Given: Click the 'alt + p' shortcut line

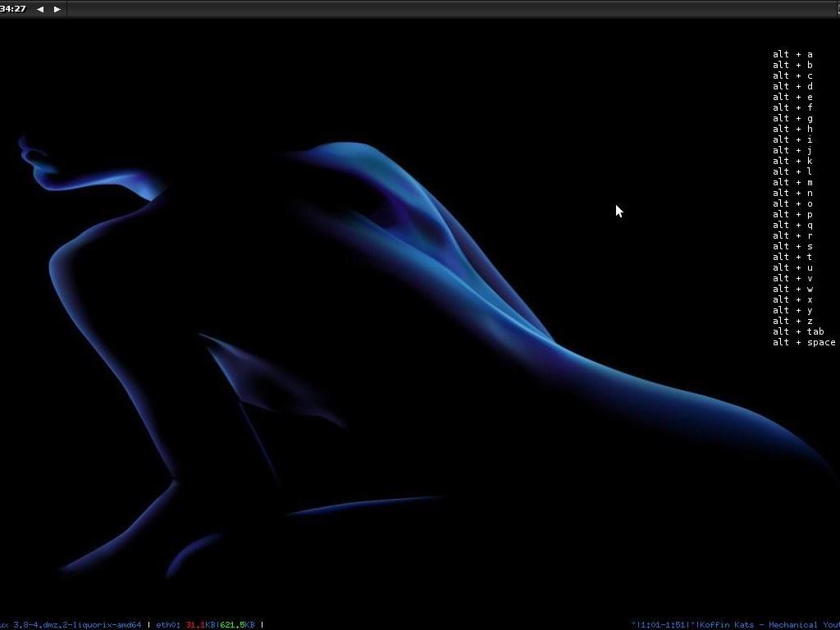Looking at the screenshot, I should coord(792,214).
